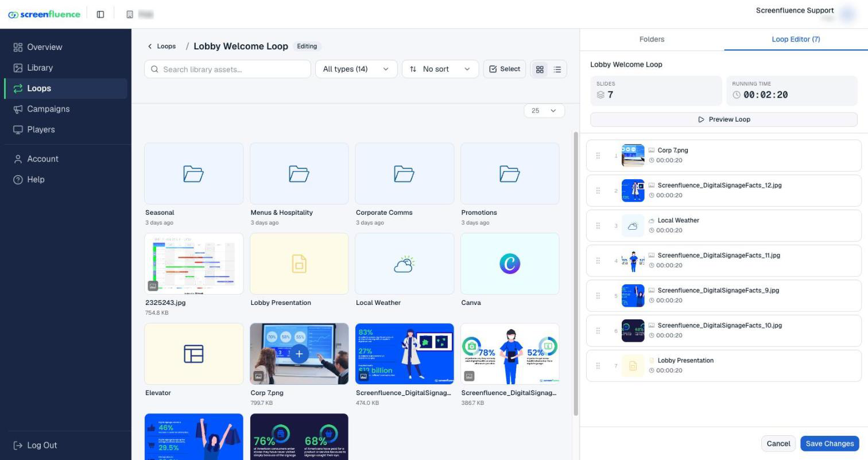Image resolution: width=868 pixels, height=460 pixels.
Task: Go back to Loops breadcrumb
Action: pyautogui.click(x=161, y=46)
